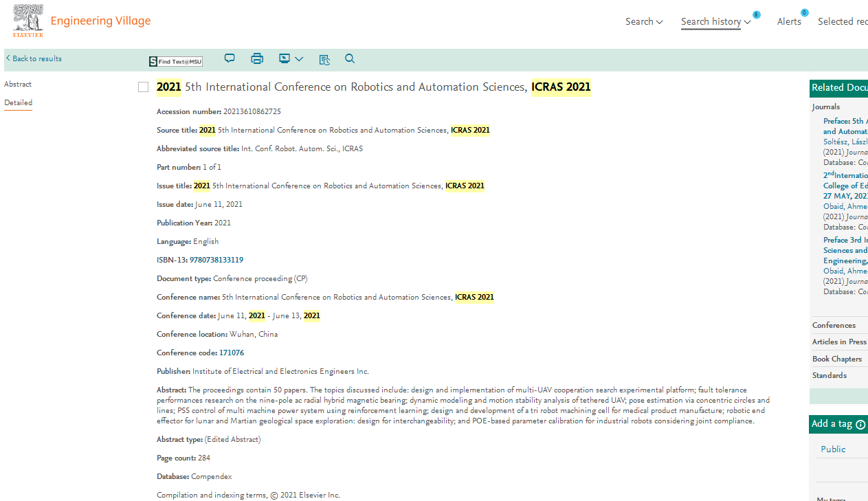Viewport: 868px width, 501px height.
Task: Click the conference location 'Wuhan, China'
Action: click(x=254, y=334)
